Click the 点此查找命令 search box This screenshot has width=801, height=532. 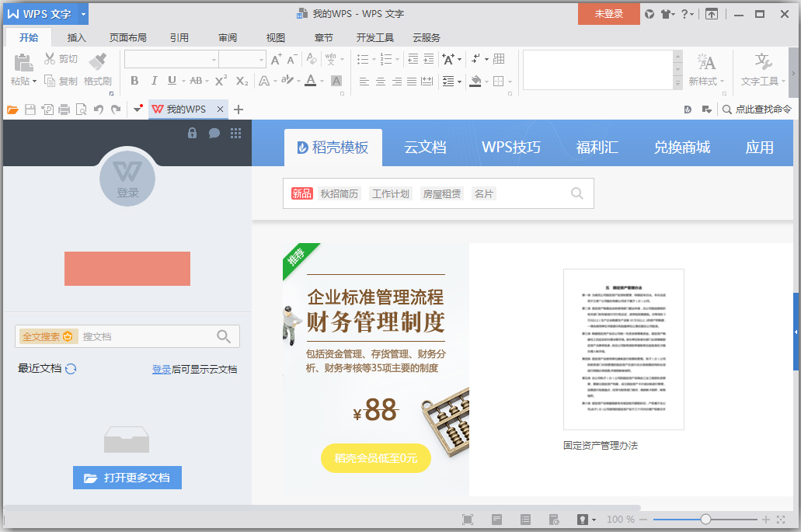[x=757, y=110]
